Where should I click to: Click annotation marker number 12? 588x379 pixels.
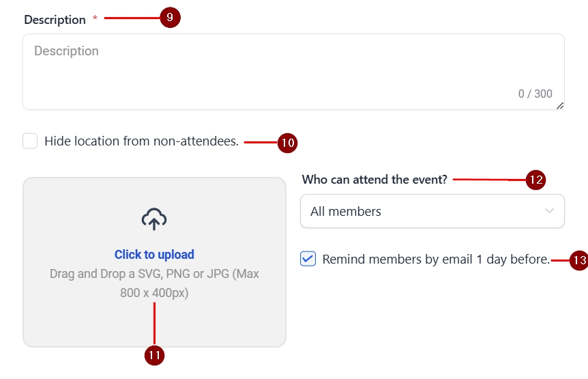tap(536, 180)
